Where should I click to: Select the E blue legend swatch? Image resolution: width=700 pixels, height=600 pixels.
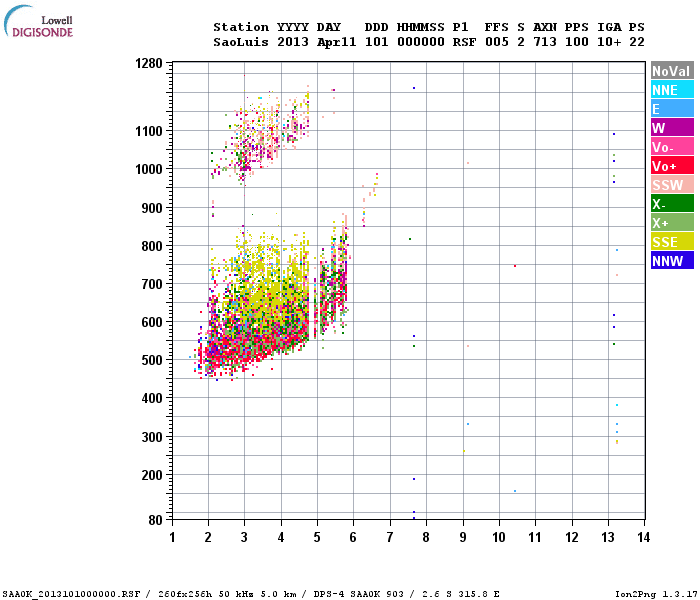(x=672, y=108)
